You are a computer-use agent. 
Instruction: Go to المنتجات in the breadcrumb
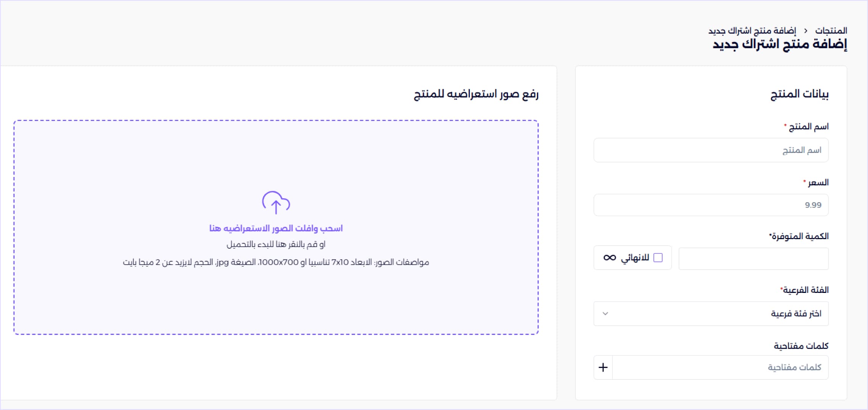pyautogui.click(x=831, y=31)
